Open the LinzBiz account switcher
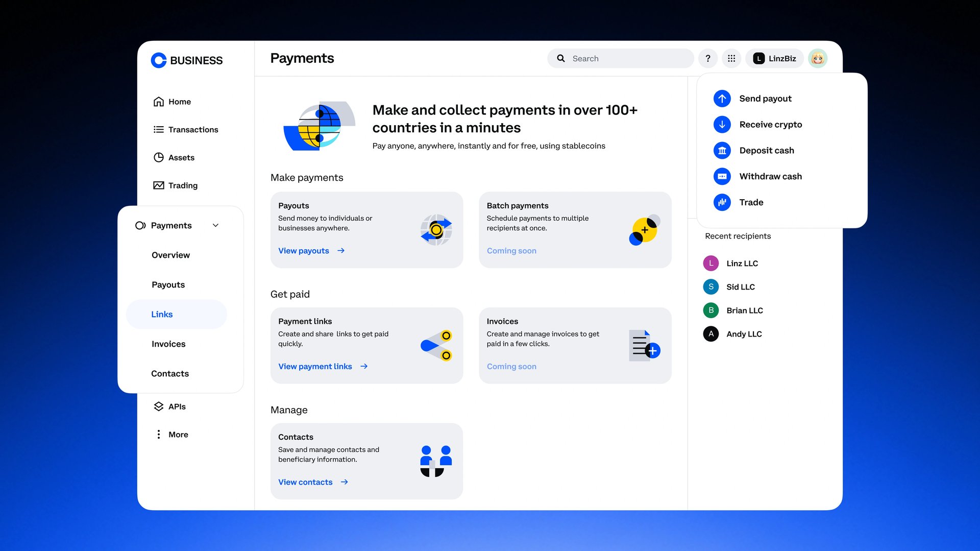The image size is (980, 551). (x=774, y=58)
